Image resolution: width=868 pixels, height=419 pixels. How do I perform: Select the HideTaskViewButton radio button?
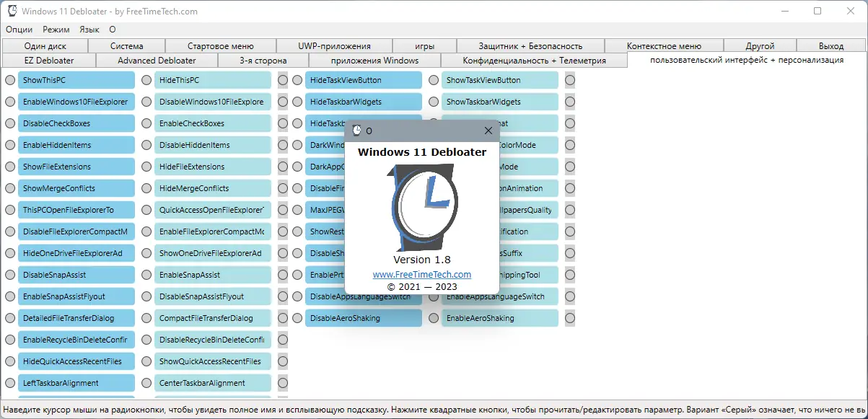click(297, 80)
